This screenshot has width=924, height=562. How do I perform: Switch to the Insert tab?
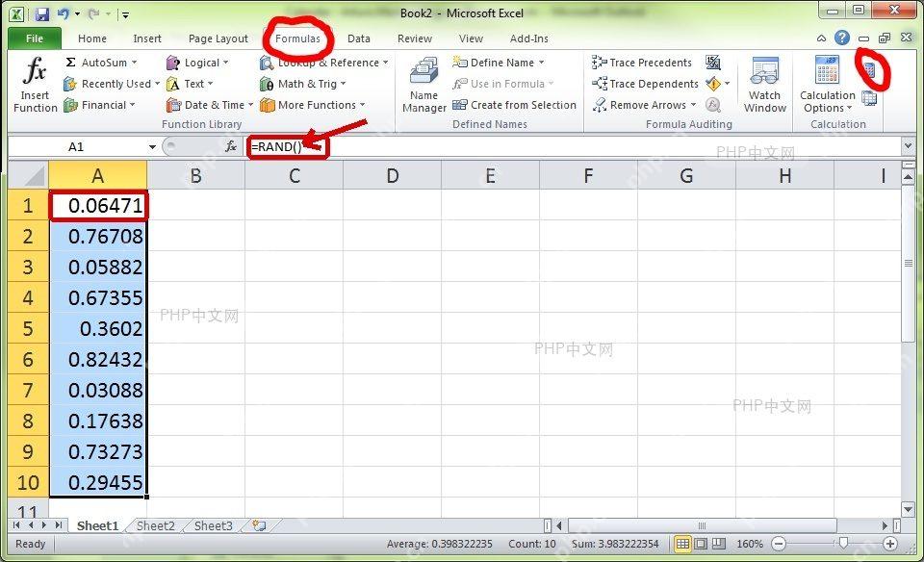click(x=147, y=38)
